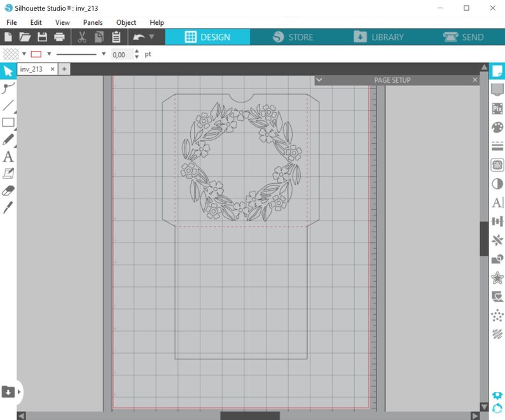Screen dimensions: 505x420
Task: Pick the Line drawing tool
Action: tap(8, 105)
